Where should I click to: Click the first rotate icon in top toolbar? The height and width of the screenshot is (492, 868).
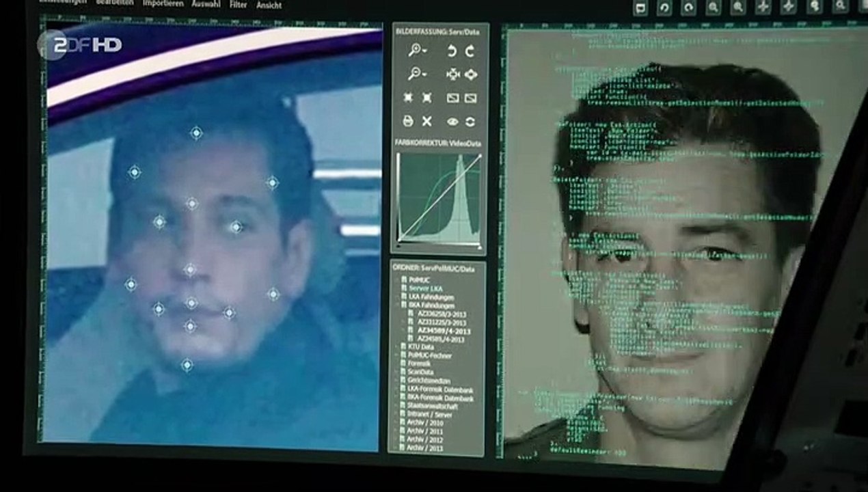(664, 8)
